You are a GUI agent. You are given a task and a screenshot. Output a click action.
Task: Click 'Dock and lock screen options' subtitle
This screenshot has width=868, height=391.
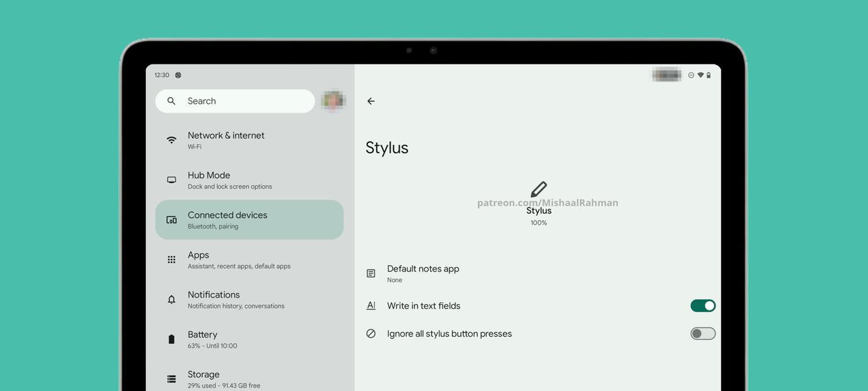[230, 187]
